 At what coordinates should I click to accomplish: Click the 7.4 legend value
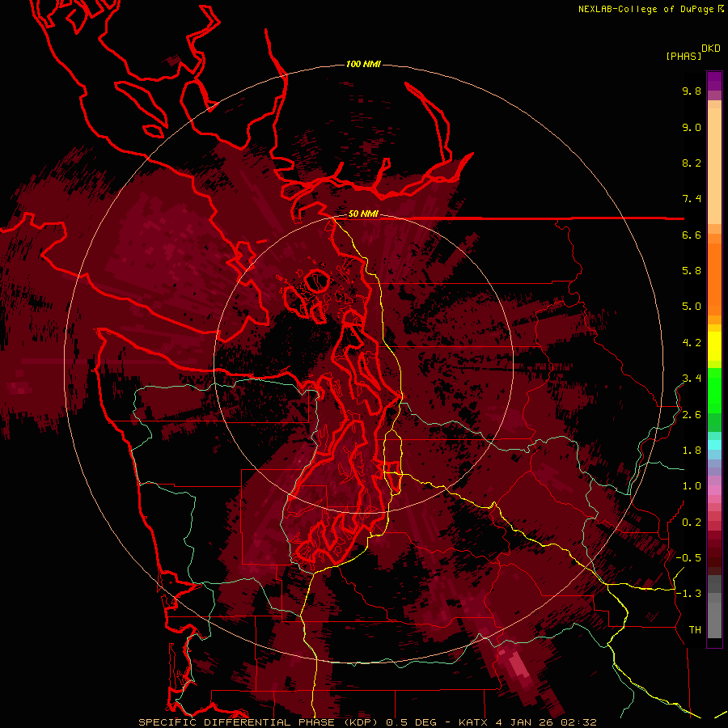coord(692,199)
